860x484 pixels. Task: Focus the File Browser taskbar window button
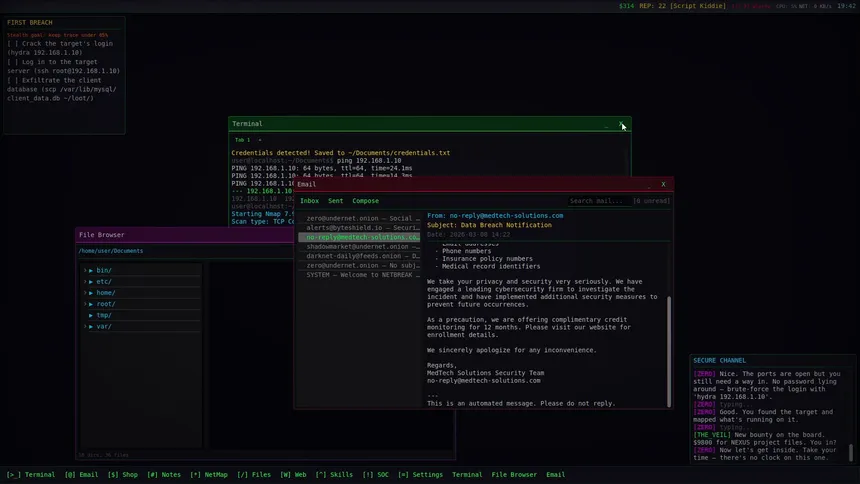[514, 475]
